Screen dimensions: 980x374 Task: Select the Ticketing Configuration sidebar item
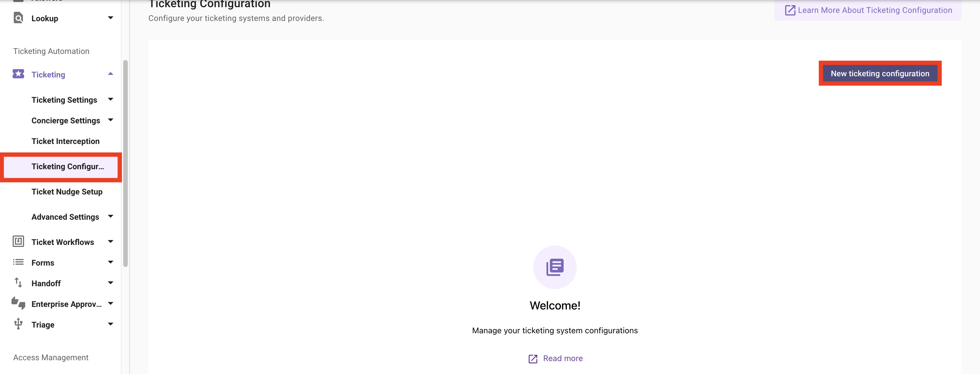[x=68, y=166]
